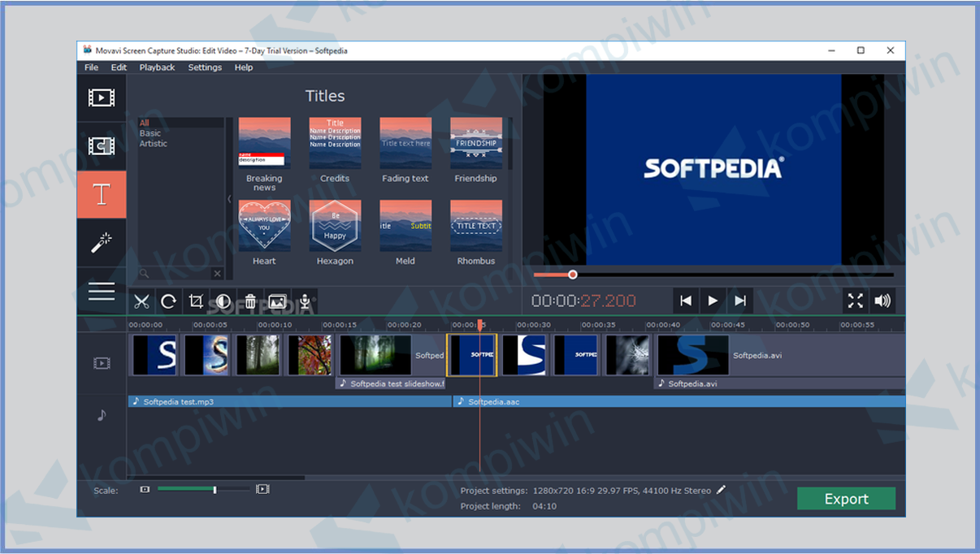Choose the Artistic titles category
This screenshot has width=980, height=554.
click(x=154, y=144)
